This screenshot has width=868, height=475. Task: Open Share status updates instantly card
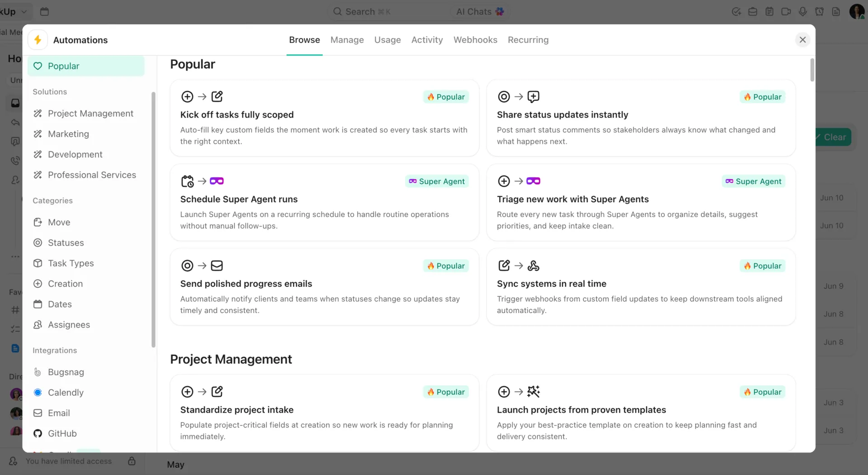point(641,119)
